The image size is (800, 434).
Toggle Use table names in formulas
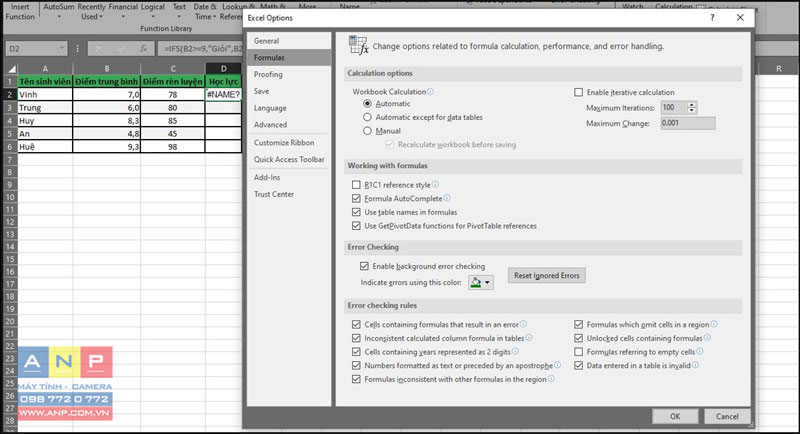[356, 212]
